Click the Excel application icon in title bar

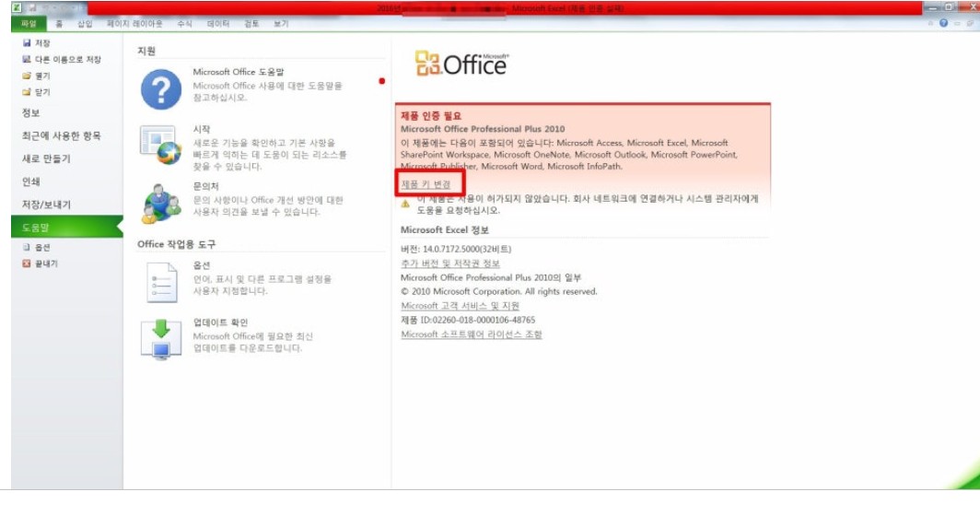tap(17, 7)
